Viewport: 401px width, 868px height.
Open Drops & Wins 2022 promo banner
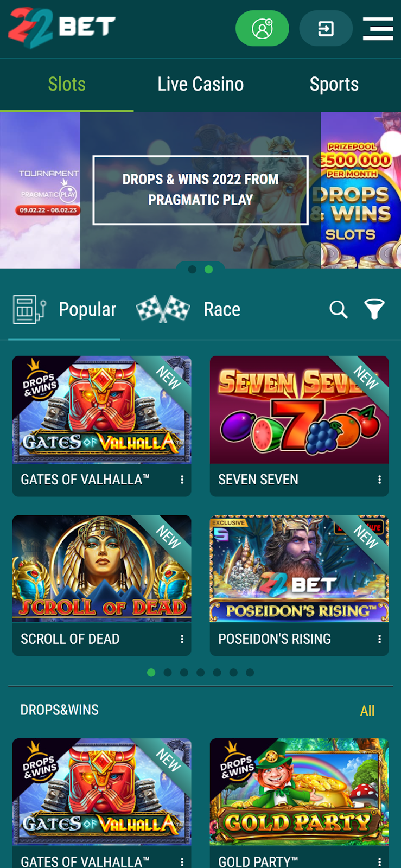(x=201, y=190)
